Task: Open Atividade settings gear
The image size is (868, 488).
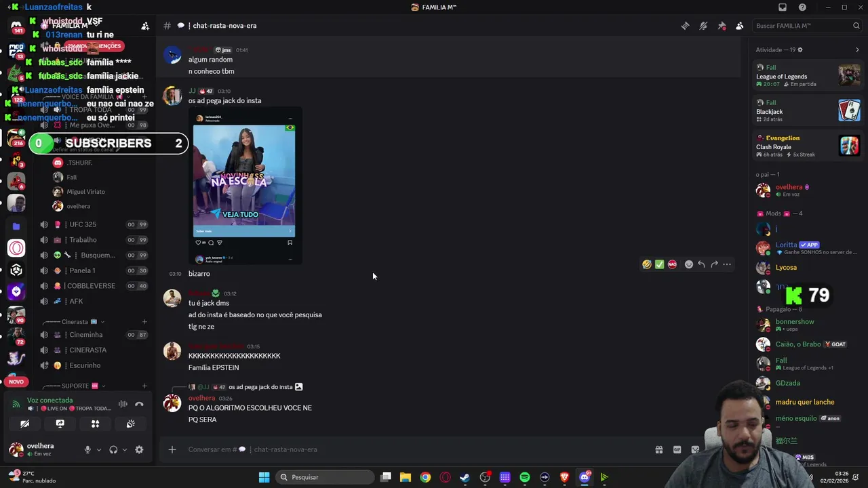Action: (800, 50)
